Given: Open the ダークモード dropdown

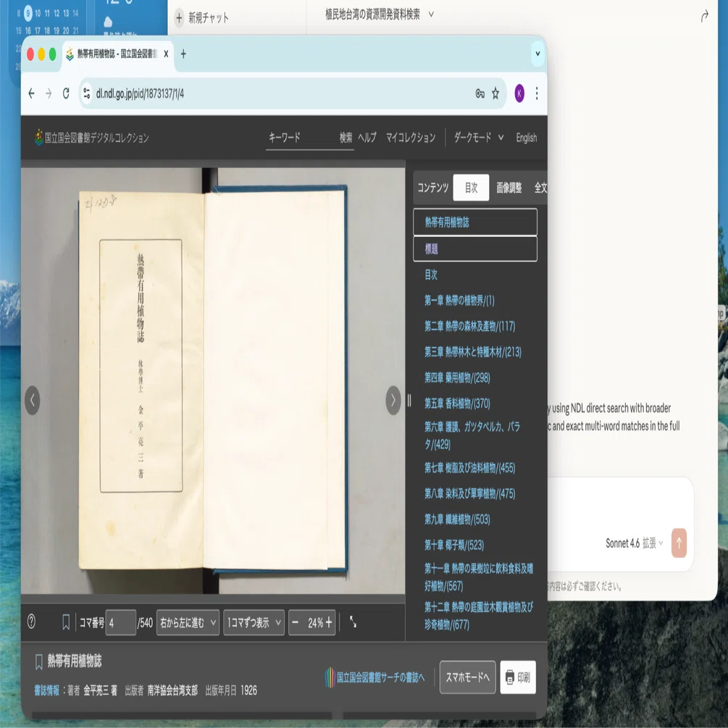Looking at the screenshot, I should click(x=478, y=138).
